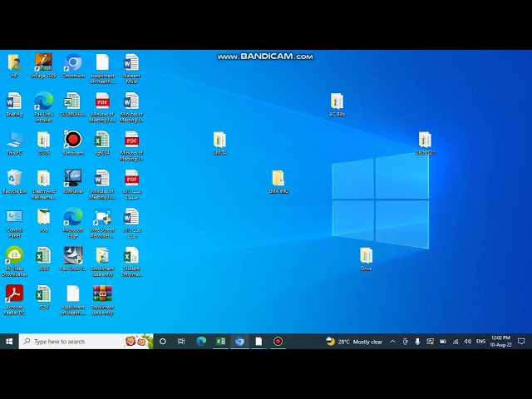Screen dimensions: 532x399
Task: Select the GULMUHA Excel file
Action: [x=73, y=105]
